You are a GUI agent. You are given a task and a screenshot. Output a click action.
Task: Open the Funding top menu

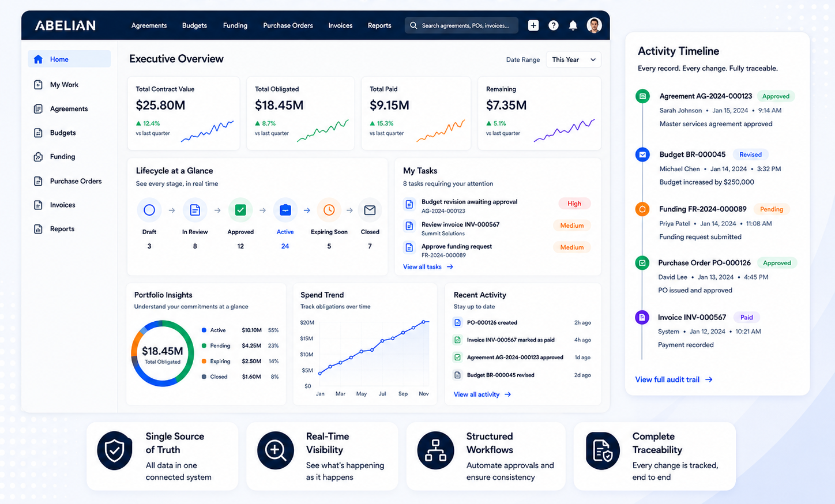click(x=235, y=25)
